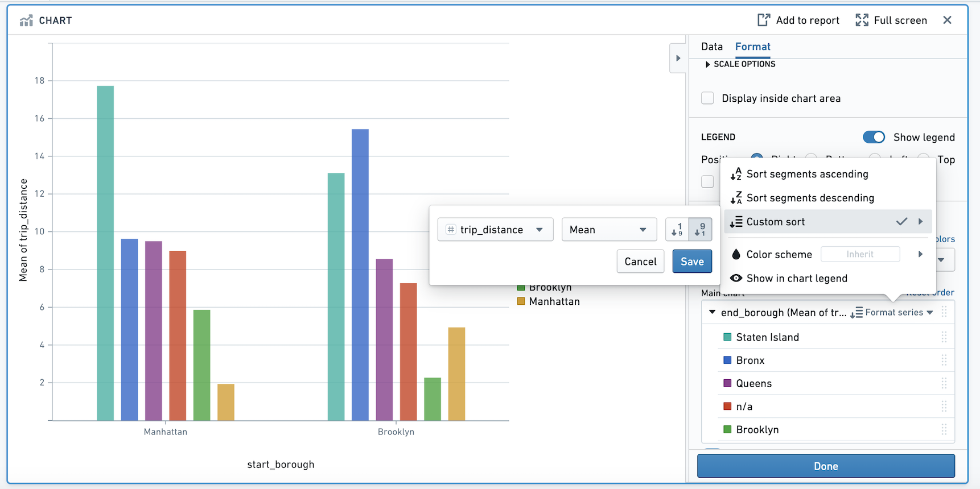Image resolution: width=980 pixels, height=489 pixels.
Task: Click the Full screen expand icon
Action: 862,20
